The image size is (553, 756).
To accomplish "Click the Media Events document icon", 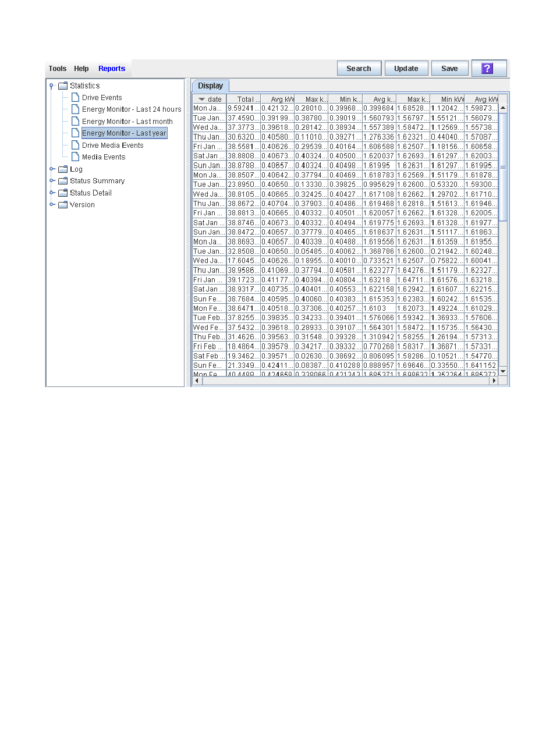I will (x=75, y=157).
